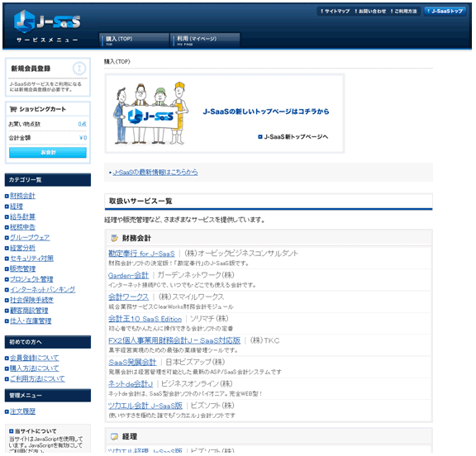Select 財務会計 category in sidebar
This screenshot has height=456, width=476.
(23, 196)
